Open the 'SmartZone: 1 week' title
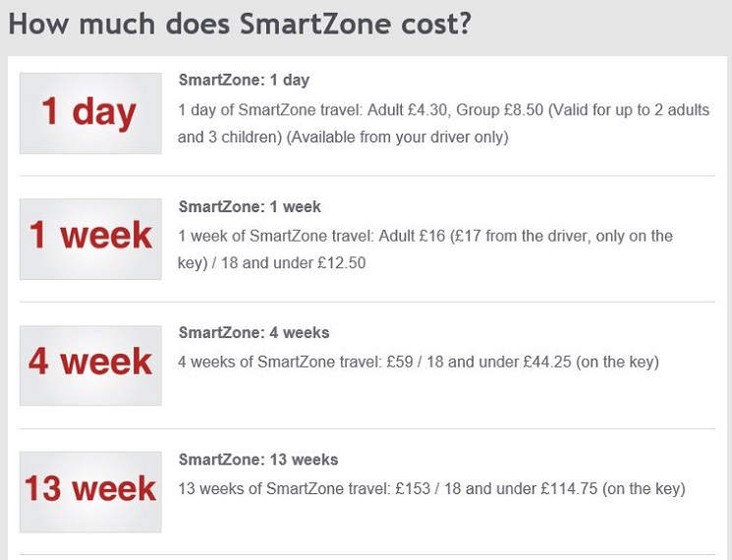The width and height of the screenshot is (732, 560). tap(250, 207)
